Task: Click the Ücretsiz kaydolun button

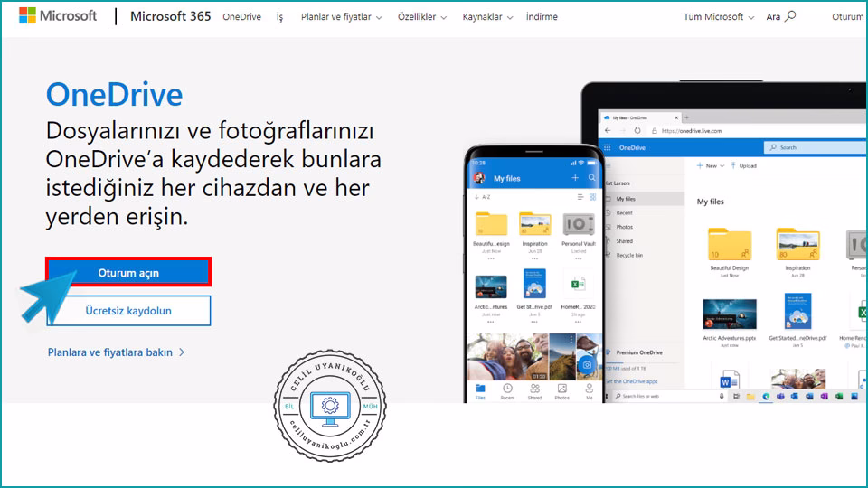Action: tap(128, 310)
